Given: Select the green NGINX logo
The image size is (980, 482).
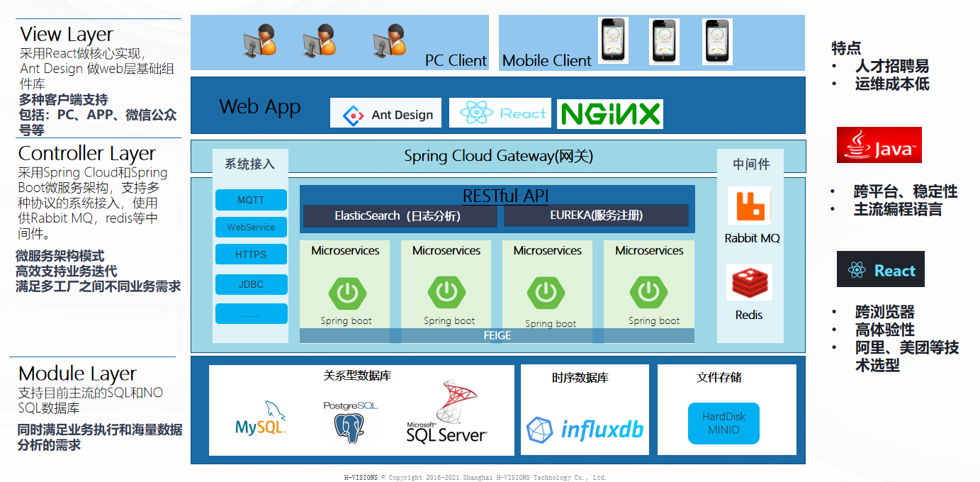Looking at the screenshot, I should pos(610,114).
